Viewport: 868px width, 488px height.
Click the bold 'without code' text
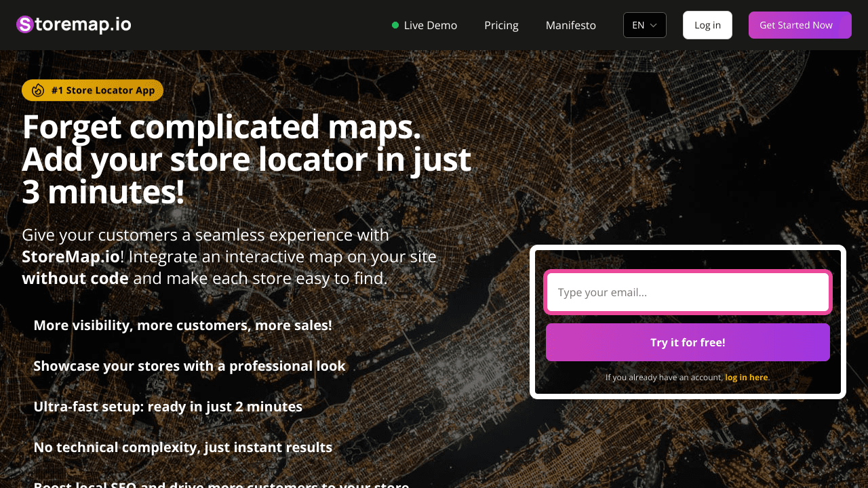click(x=75, y=279)
